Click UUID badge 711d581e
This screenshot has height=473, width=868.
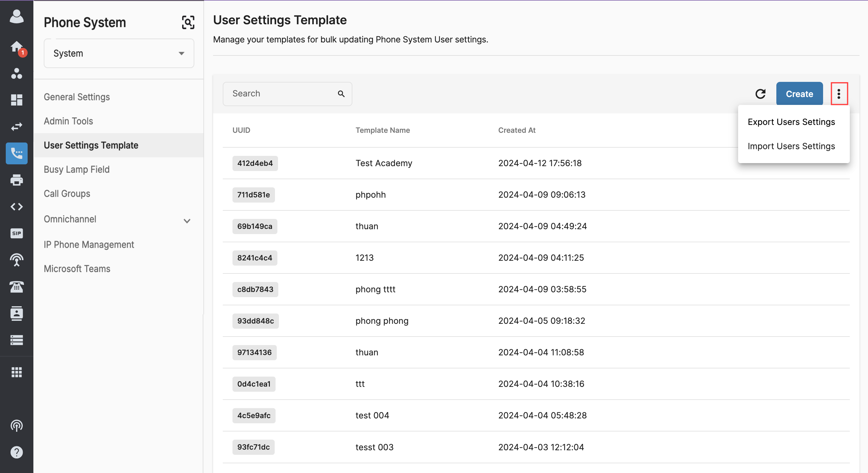(253, 195)
